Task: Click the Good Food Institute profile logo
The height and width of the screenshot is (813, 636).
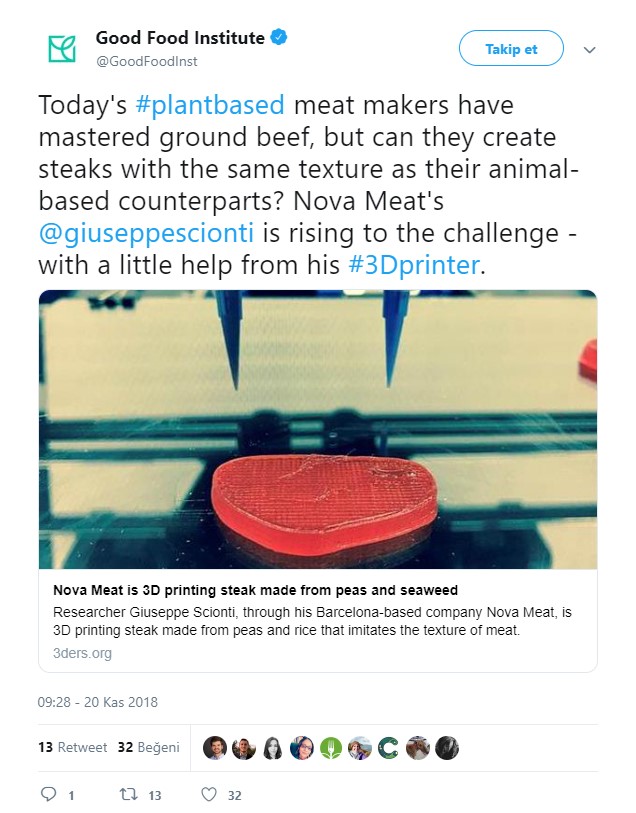Action: point(62,48)
